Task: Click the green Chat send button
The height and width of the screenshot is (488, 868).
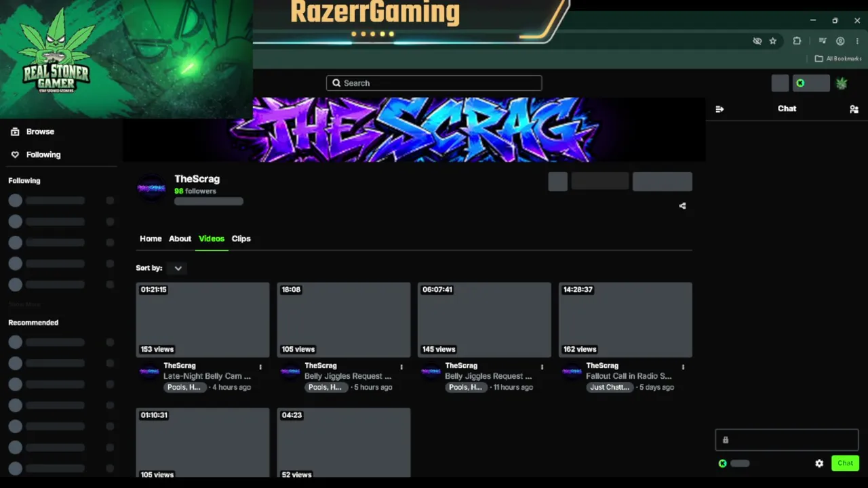Action: (x=845, y=463)
